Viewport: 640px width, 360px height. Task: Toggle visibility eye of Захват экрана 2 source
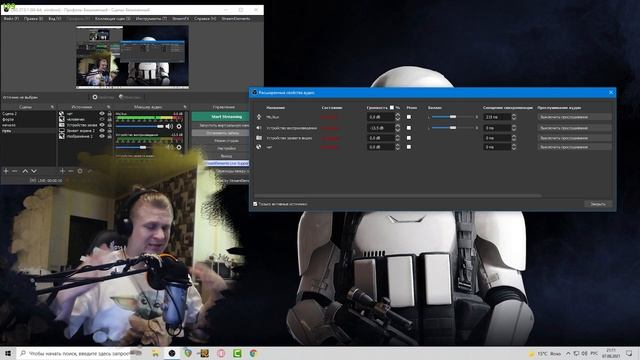click(x=102, y=131)
